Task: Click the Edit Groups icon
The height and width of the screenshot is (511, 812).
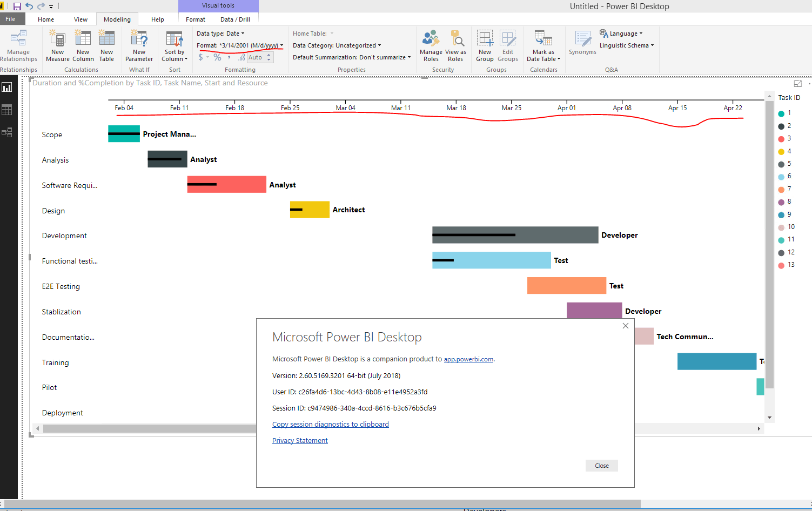Action: pyautogui.click(x=508, y=38)
